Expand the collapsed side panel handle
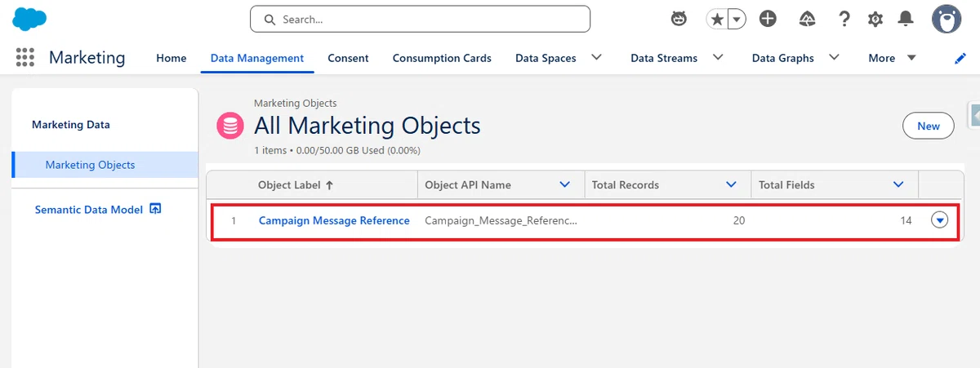The width and height of the screenshot is (980, 368). (974, 115)
